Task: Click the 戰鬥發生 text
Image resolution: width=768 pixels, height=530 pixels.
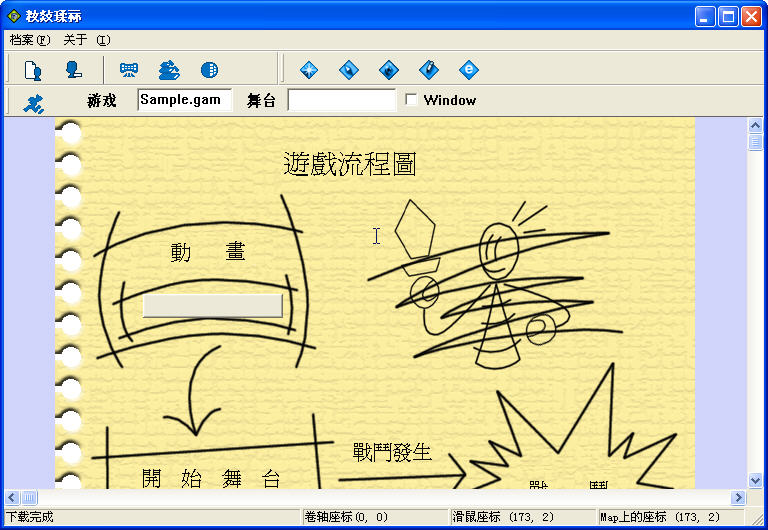Action: coord(392,452)
